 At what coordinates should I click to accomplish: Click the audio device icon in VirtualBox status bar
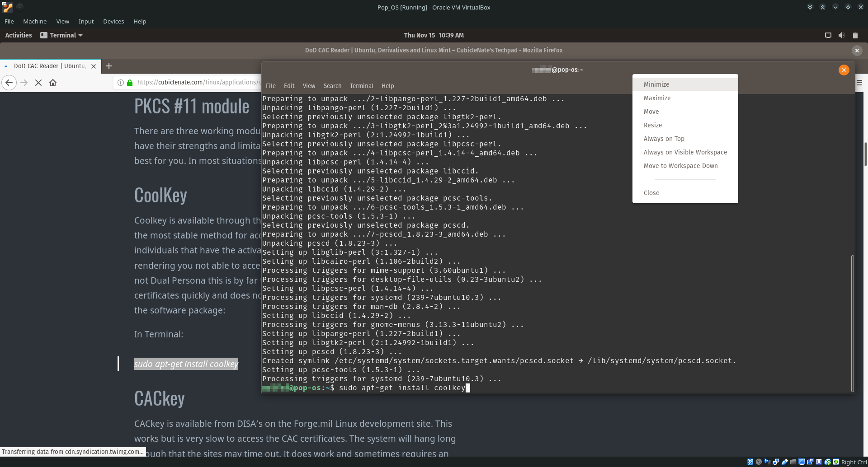(x=768, y=462)
